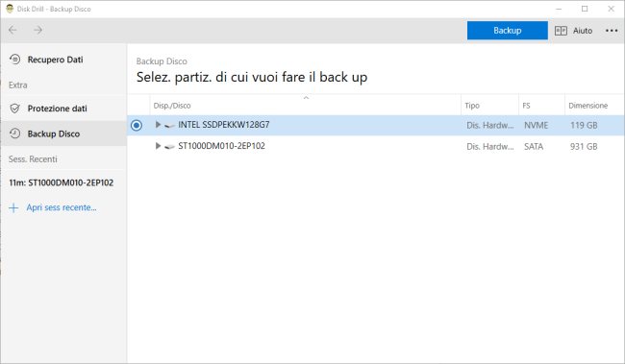The height and width of the screenshot is (364, 625).
Task: Click the Protezione dati shield icon
Action: coord(14,109)
